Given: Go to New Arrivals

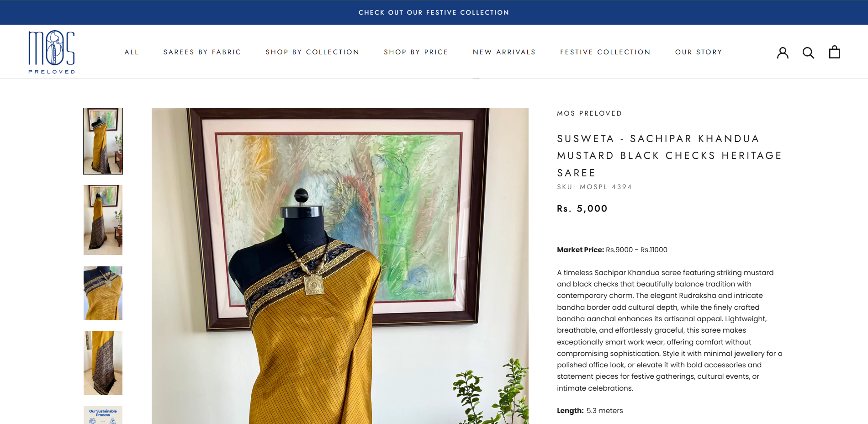Looking at the screenshot, I should point(504,52).
